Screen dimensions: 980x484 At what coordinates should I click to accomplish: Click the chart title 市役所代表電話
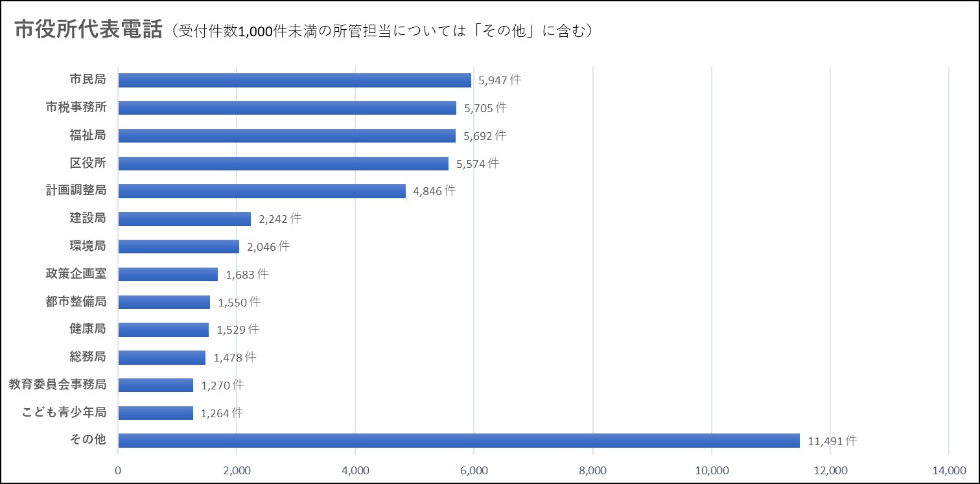pos(88,30)
